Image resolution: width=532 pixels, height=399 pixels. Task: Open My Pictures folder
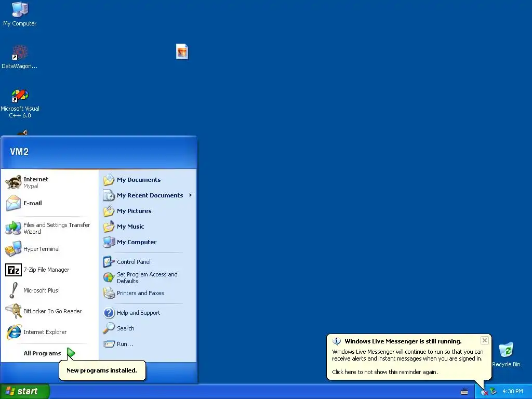pyautogui.click(x=148, y=211)
